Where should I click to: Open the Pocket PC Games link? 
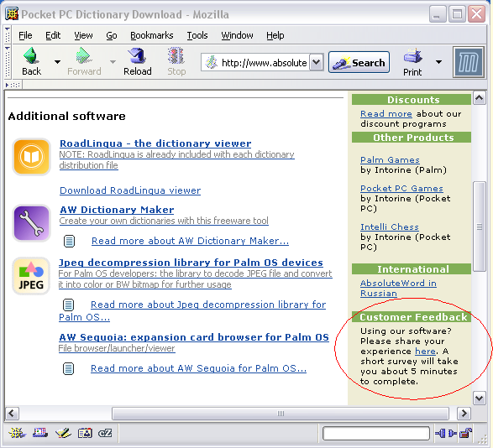[401, 189]
